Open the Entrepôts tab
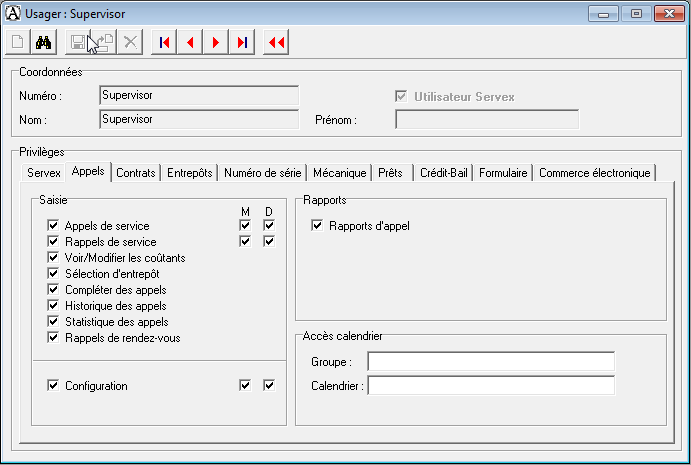Viewport: 691px width, 465px height. (189, 173)
